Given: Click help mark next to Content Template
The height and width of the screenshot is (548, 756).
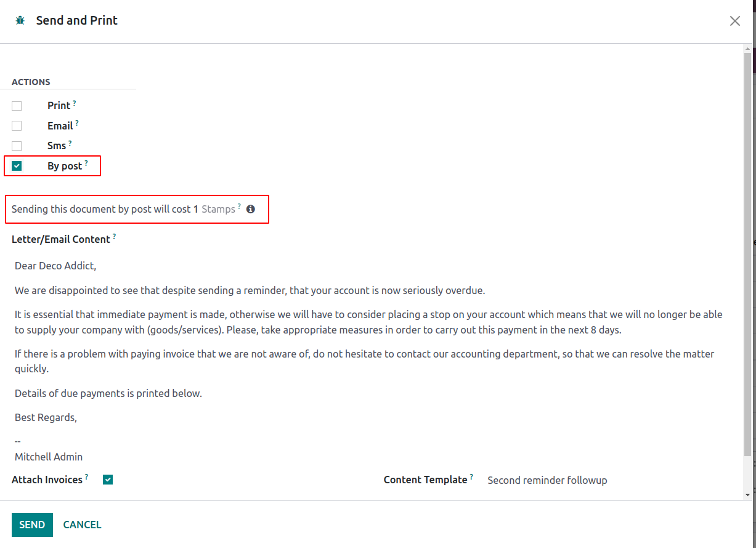Looking at the screenshot, I should pos(472,477).
